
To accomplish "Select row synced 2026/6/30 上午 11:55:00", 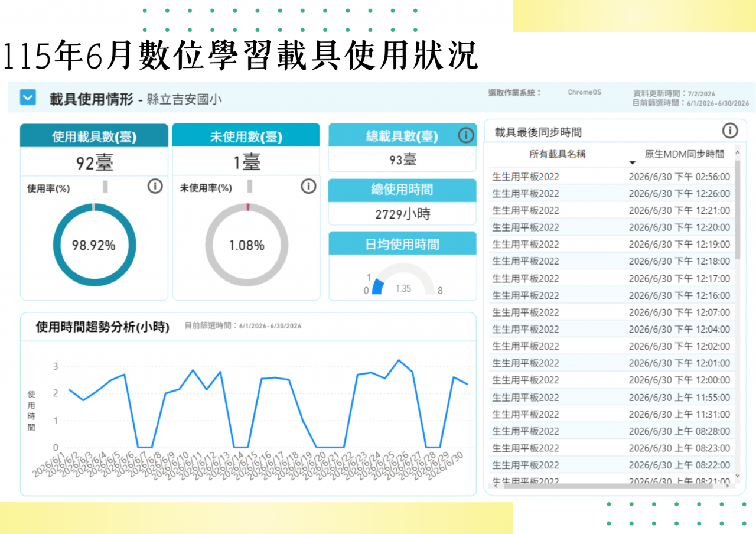I will [x=612, y=397].
